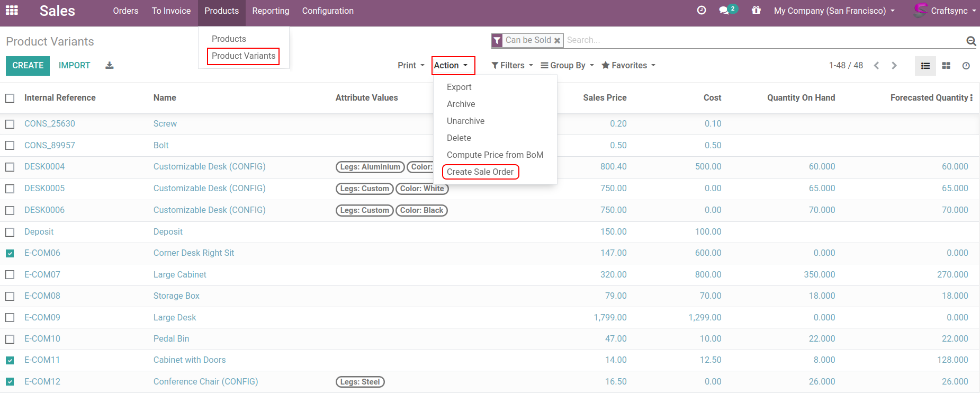
Task: Go to next page of records
Action: coord(894,66)
